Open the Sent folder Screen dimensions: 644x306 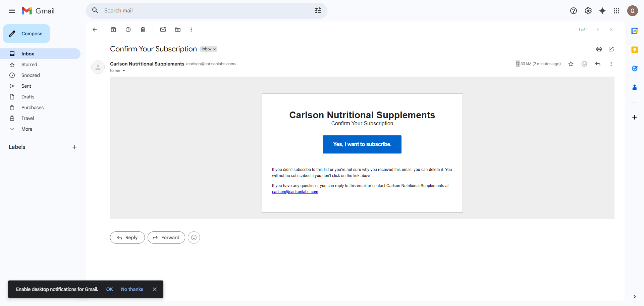[40, 86]
